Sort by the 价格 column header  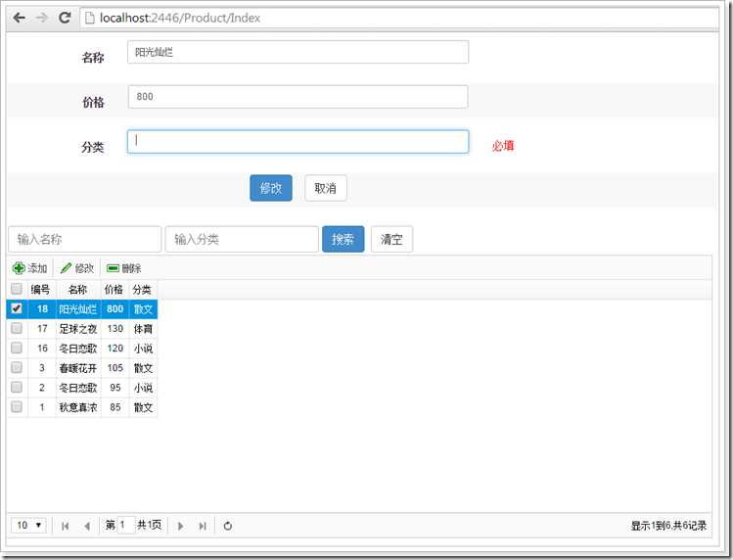click(115, 290)
